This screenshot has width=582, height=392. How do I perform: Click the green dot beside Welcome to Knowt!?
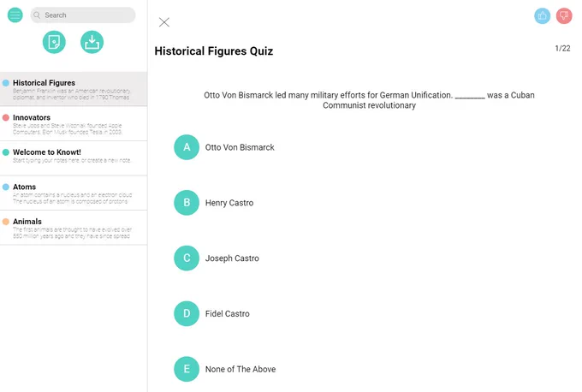pyautogui.click(x=6, y=152)
